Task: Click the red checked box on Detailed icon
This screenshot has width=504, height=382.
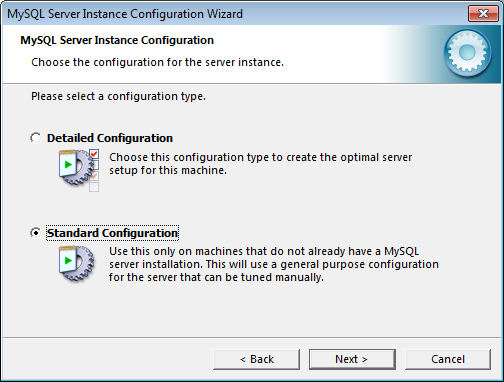Action: (x=94, y=154)
